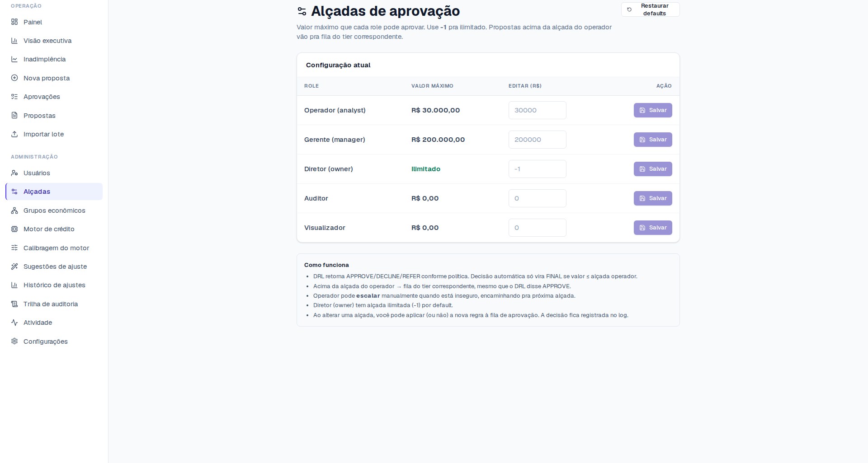Click the AÇÃO column header
The height and width of the screenshot is (463, 868).
pos(664,86)
